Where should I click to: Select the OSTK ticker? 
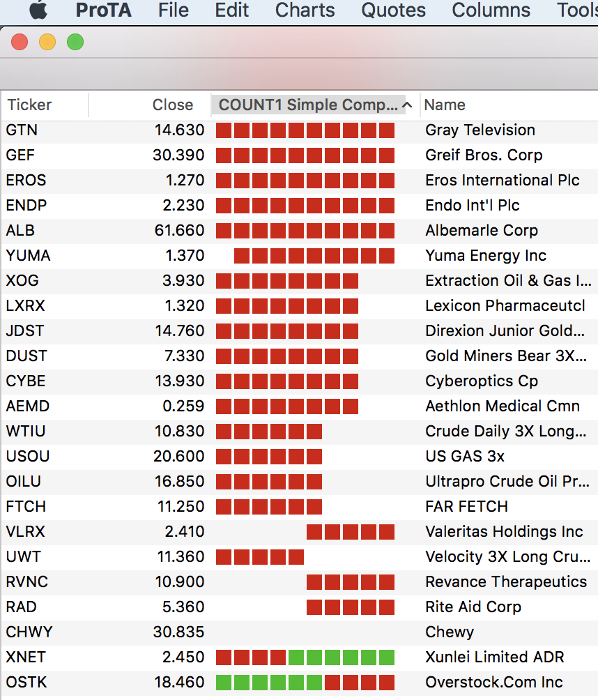[x=26, y=682]
